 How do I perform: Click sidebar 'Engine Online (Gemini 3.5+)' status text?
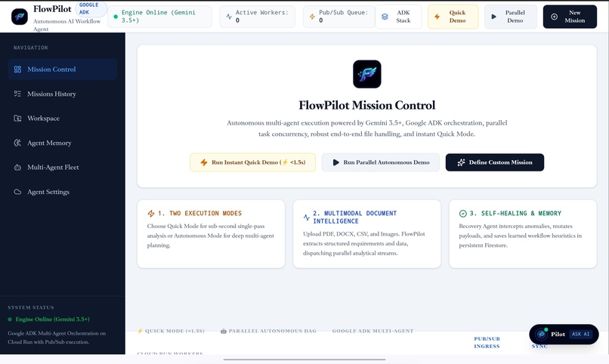pos(52,319)
